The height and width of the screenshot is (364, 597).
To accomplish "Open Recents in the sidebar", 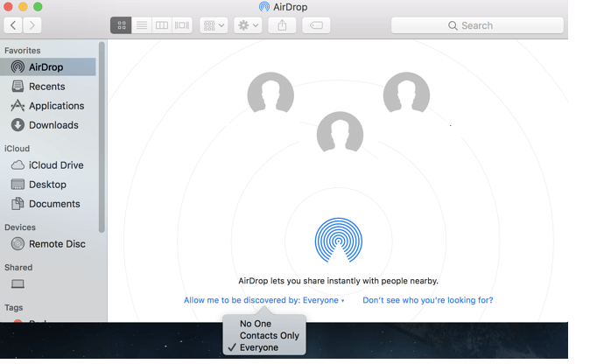I will [48, 87].
